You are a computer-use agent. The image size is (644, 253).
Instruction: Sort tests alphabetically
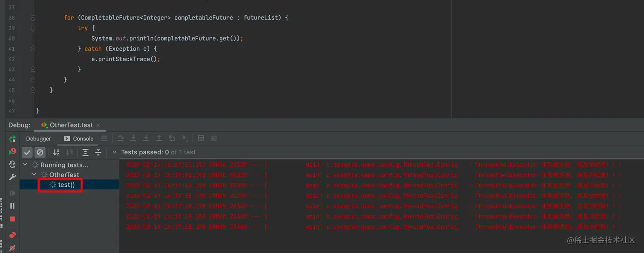tap(56, 152)
